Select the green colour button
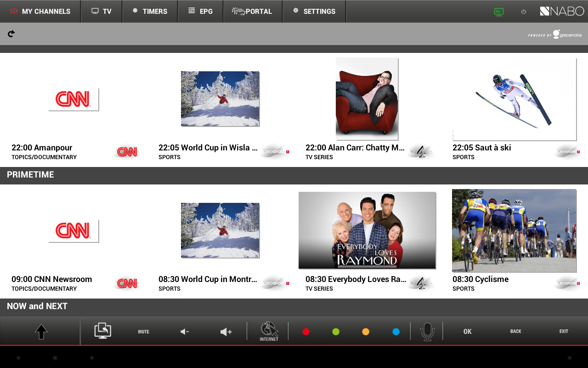This screenshot has height=368, width=588. click(336, 332)
